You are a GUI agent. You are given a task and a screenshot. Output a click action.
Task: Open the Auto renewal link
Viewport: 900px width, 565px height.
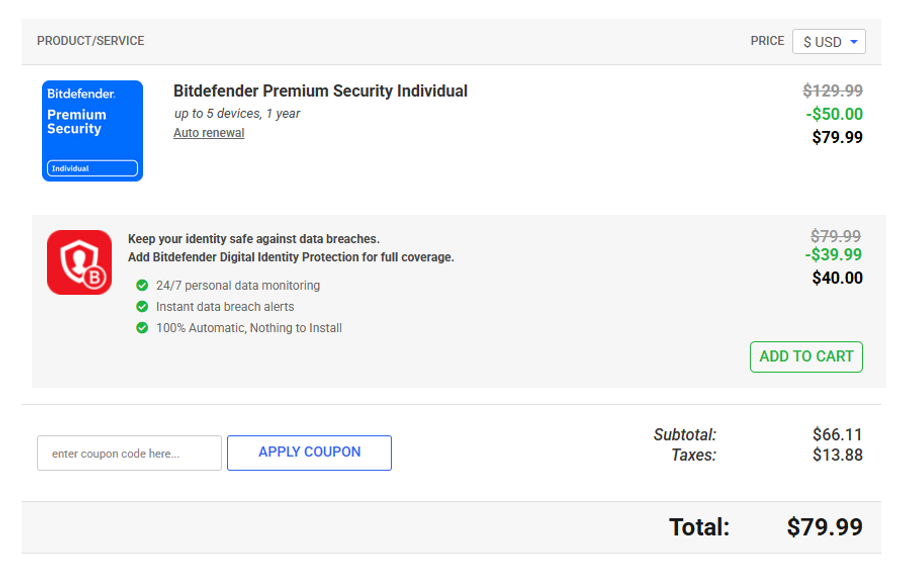[x=208, y=133]
